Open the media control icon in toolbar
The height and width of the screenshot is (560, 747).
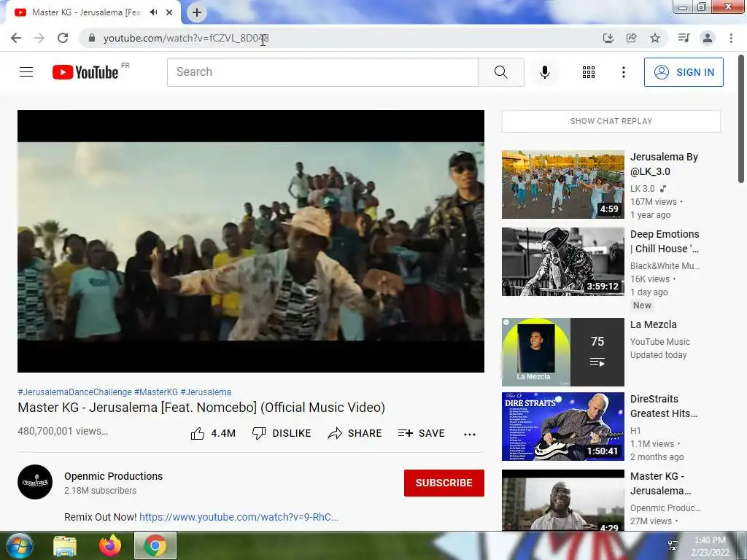[684, 38]
